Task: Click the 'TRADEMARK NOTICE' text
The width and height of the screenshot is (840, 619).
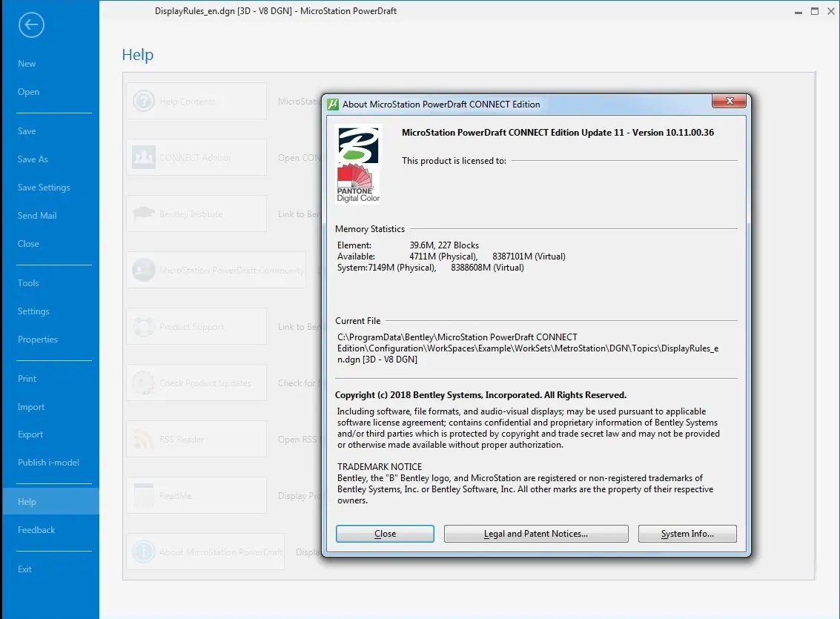Action: click(380, 466)
